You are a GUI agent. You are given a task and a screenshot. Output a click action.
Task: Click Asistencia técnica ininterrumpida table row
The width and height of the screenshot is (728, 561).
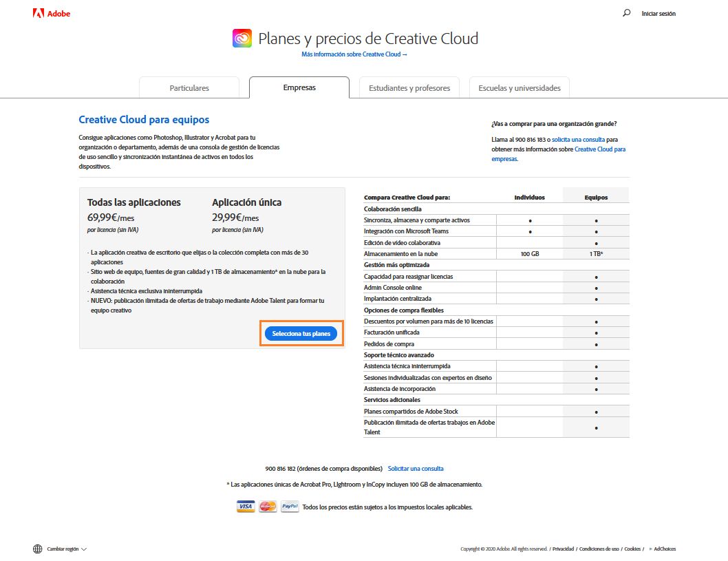click(x=496, y=366)
